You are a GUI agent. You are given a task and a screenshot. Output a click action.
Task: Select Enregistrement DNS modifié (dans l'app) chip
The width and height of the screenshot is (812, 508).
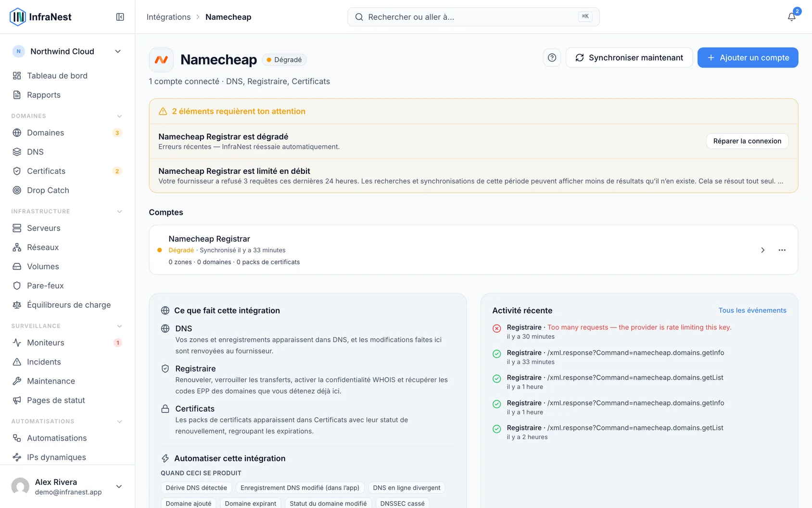coord(300,488)
